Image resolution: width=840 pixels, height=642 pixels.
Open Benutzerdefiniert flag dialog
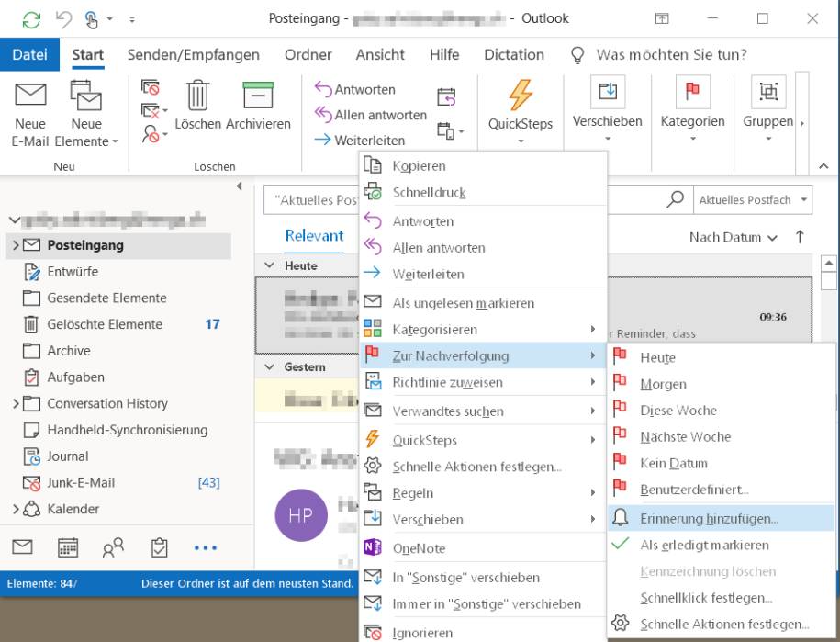[x=721, y=490]
